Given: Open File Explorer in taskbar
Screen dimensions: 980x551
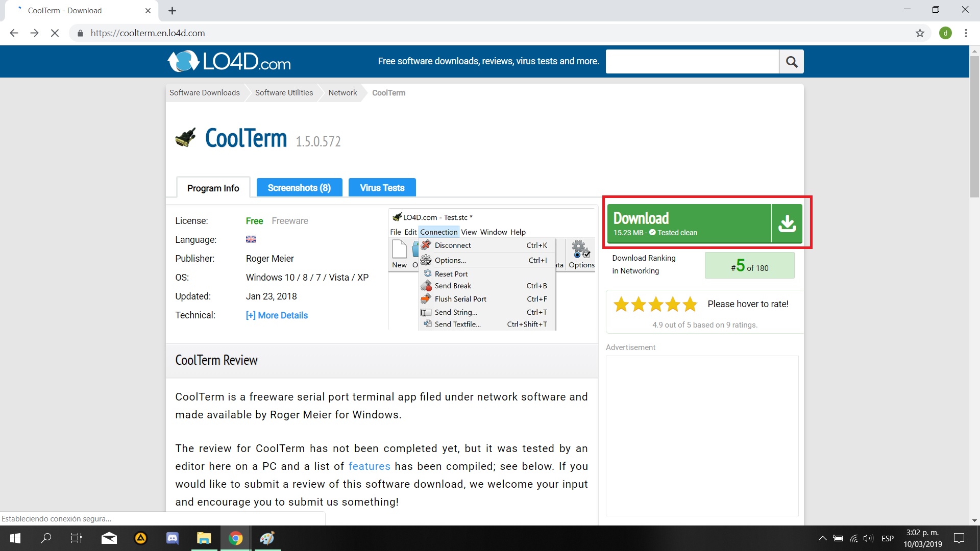Looking at the screenshot, I should [x=204, y=538].
